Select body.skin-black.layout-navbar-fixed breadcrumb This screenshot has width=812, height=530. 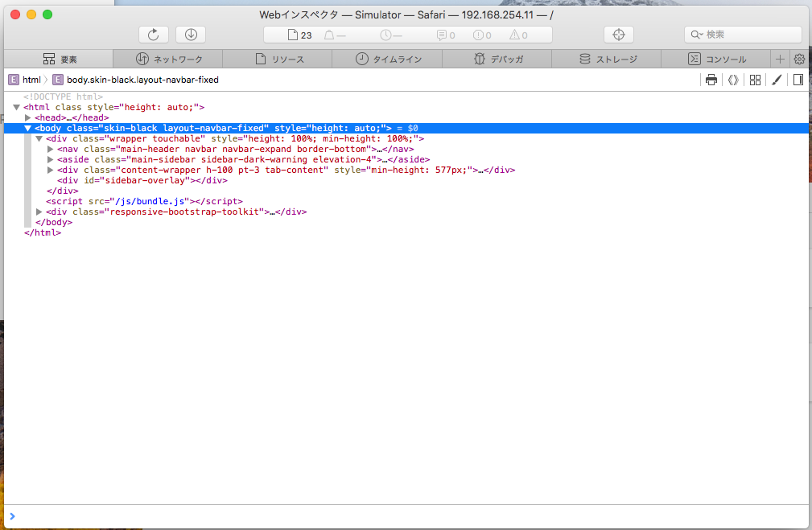136,80
